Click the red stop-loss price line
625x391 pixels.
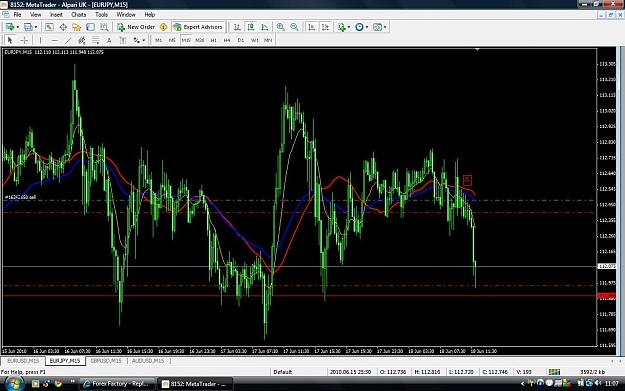pos(299,295)
